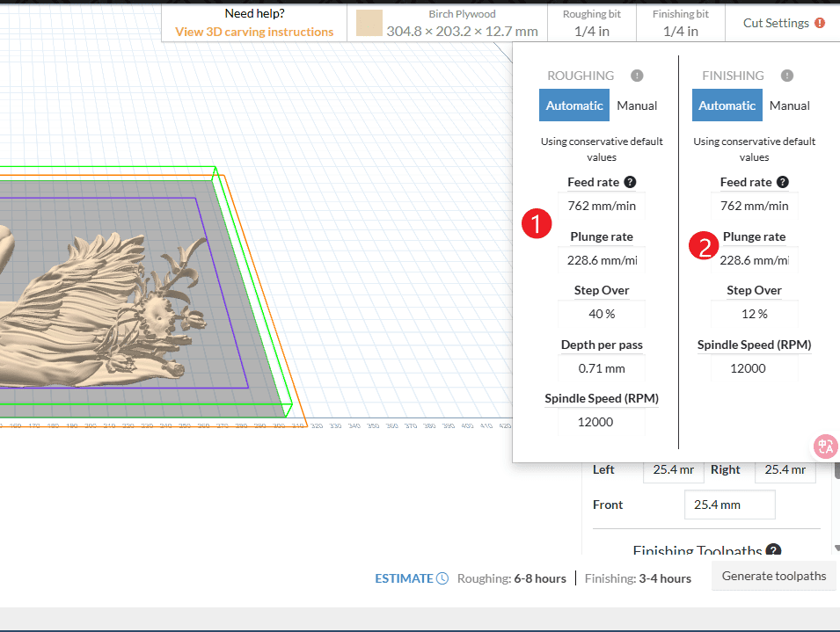Click the Finishing Toolpaths help icon
This screenshot has width=840, height=632.
tap(773, 551)
